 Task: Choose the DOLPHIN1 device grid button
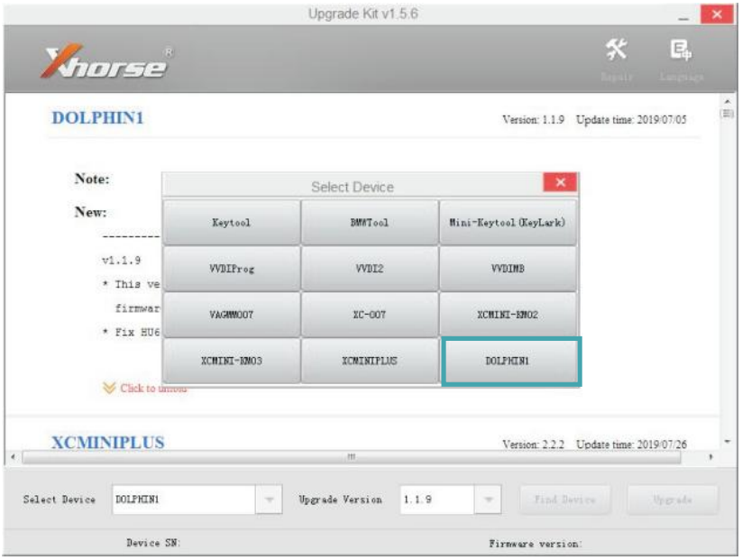[510, 362]
